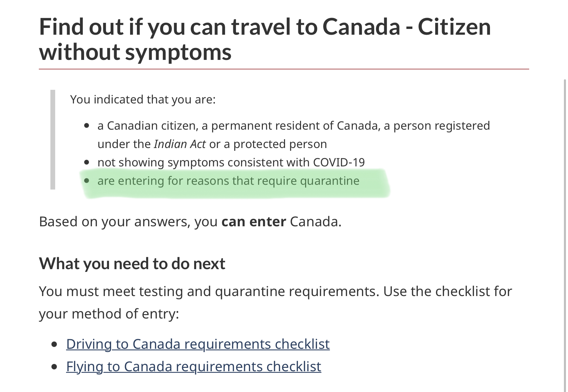Click the word 'Canada.' after 'can enter'

point(316,222)
